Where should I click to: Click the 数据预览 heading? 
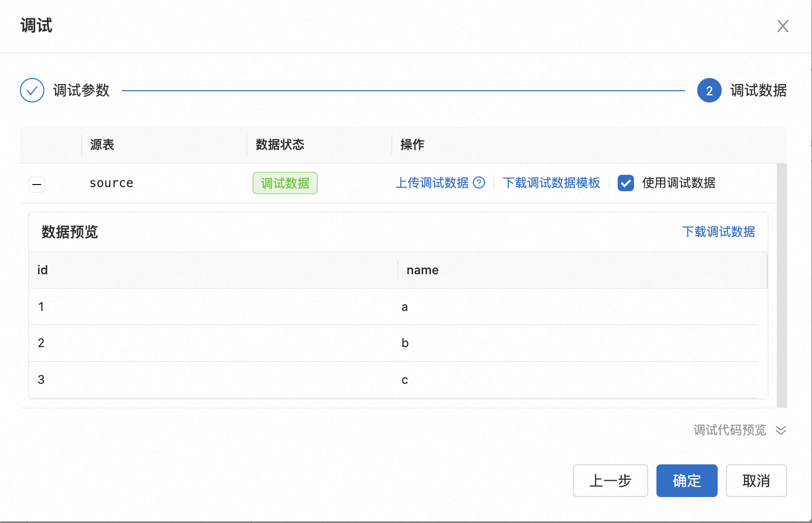point(69,232)
